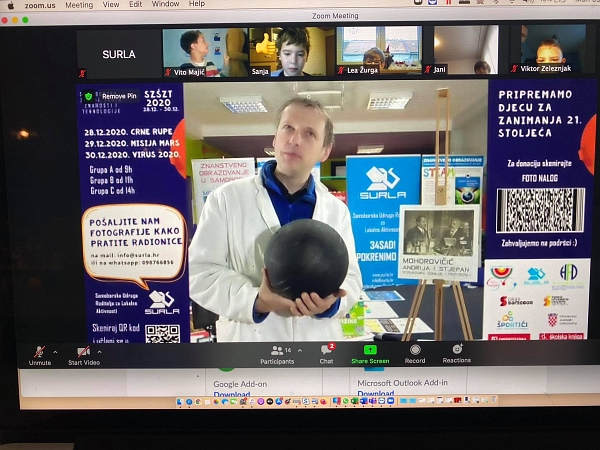Open the Window menu
This screenshot has width=600, height=450.
[165, 4]
